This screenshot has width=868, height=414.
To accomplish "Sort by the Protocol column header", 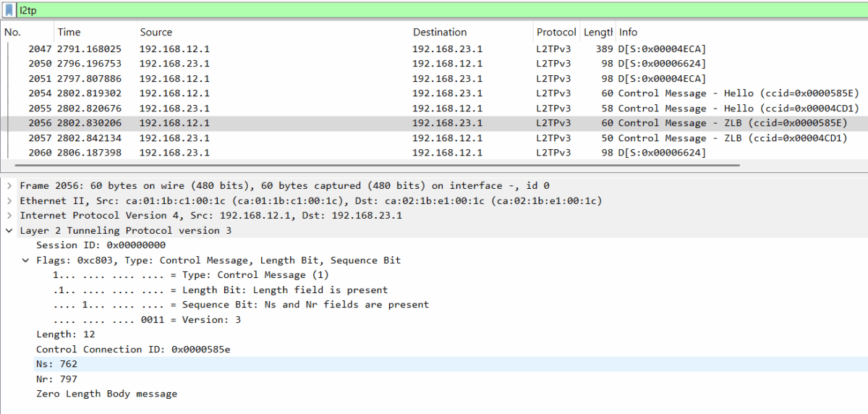I will (556, 32).
